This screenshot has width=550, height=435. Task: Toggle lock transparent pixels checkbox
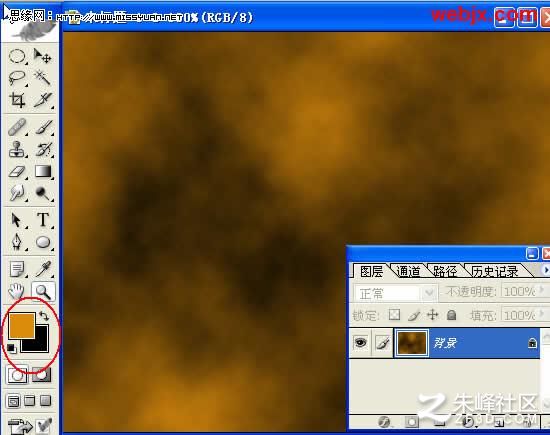tap(394, 314)
